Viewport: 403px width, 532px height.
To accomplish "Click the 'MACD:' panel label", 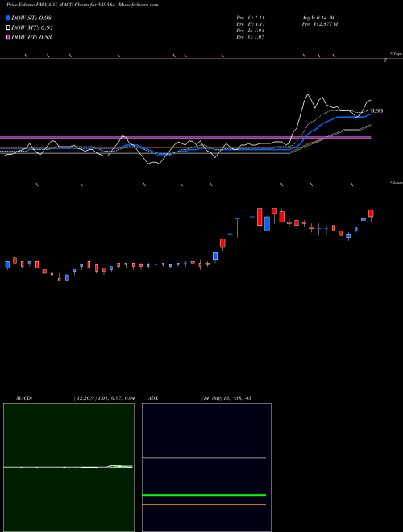I will tap(23, 398).
